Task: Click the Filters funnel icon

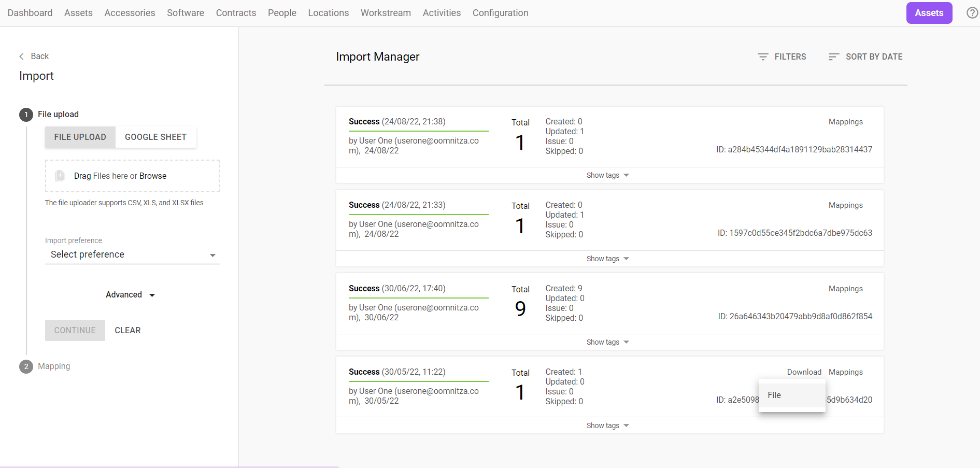Action: pyautogui.click(x=763, y=57)
